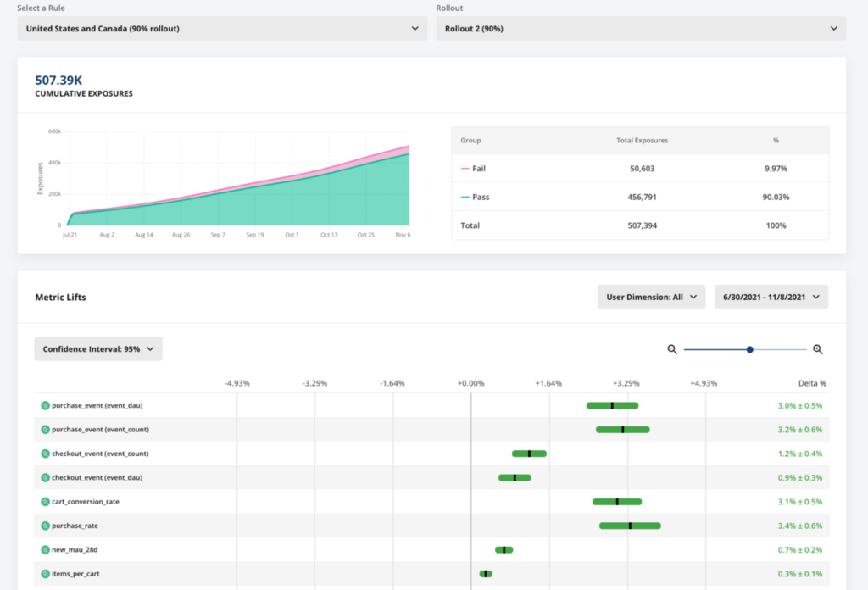Click the new_mau_28d metric name
This screenshot has height=590, width=868.
[x=75, y=550]
